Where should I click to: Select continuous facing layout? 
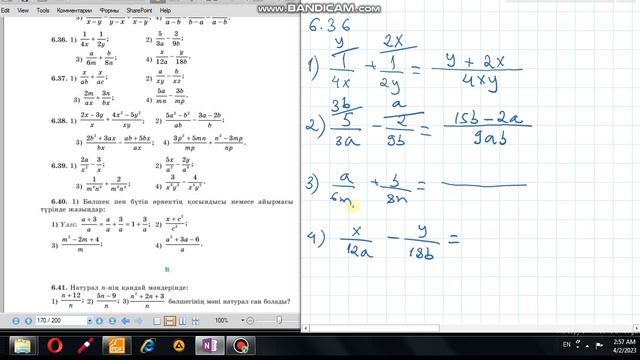196,321
